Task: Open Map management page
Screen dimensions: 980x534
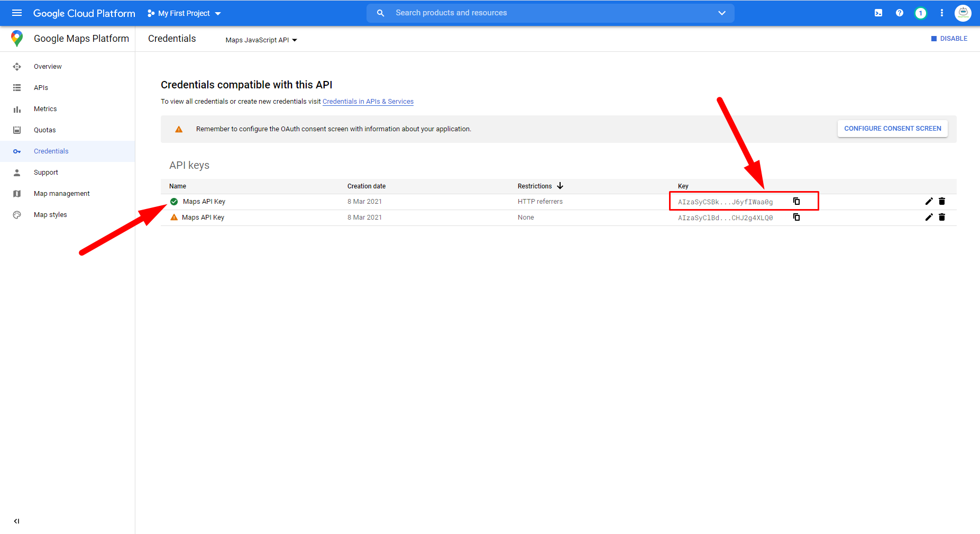Action: click(61, 194)
